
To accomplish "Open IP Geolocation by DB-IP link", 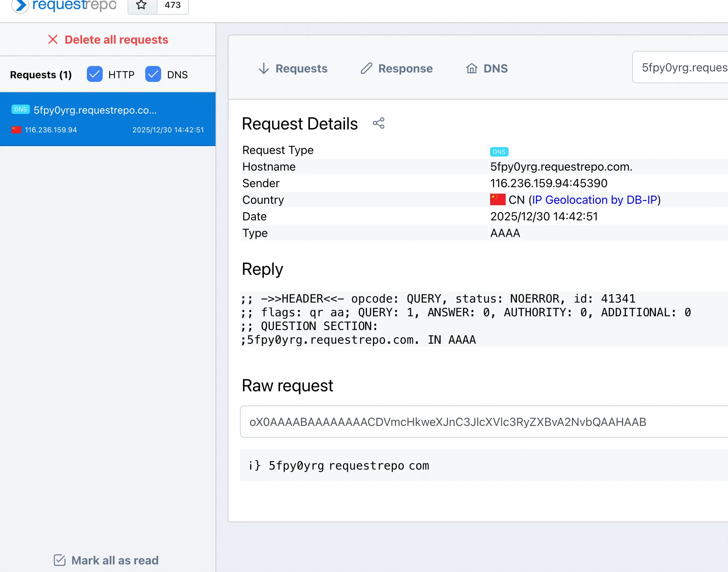I will [595, 200].
